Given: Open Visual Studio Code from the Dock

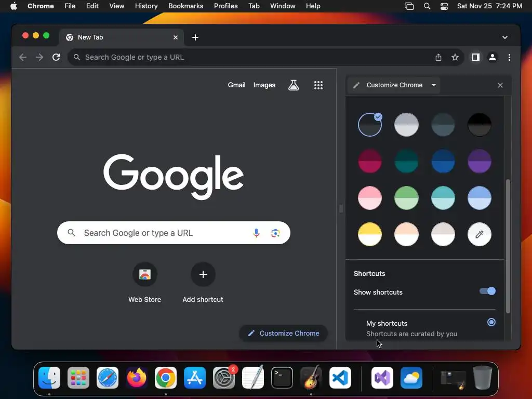Looking at the screenshot, I should pos(340,378).
